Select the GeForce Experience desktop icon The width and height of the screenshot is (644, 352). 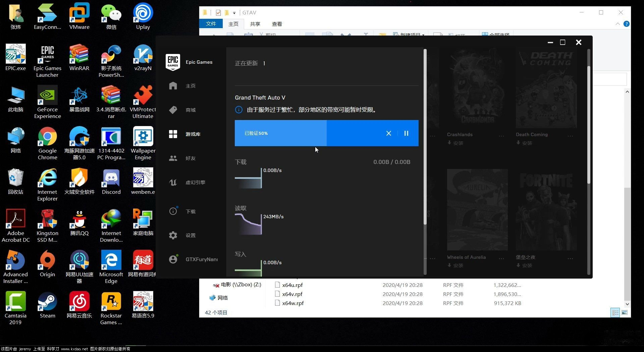click(47, 102)
